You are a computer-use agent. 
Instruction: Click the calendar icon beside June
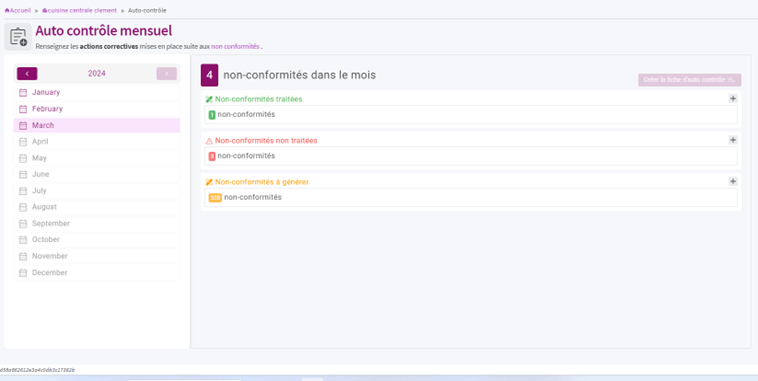[23, 174]
